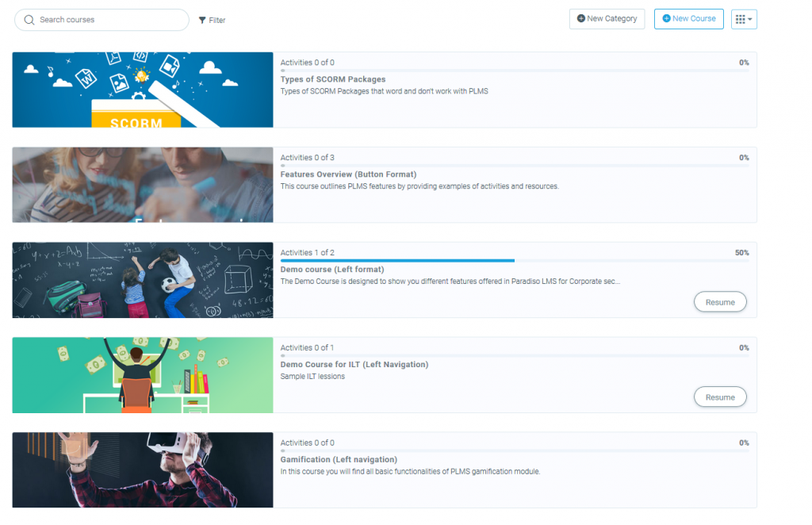
Task: Click the plus icon on New Category
Action: click(581, 19)
